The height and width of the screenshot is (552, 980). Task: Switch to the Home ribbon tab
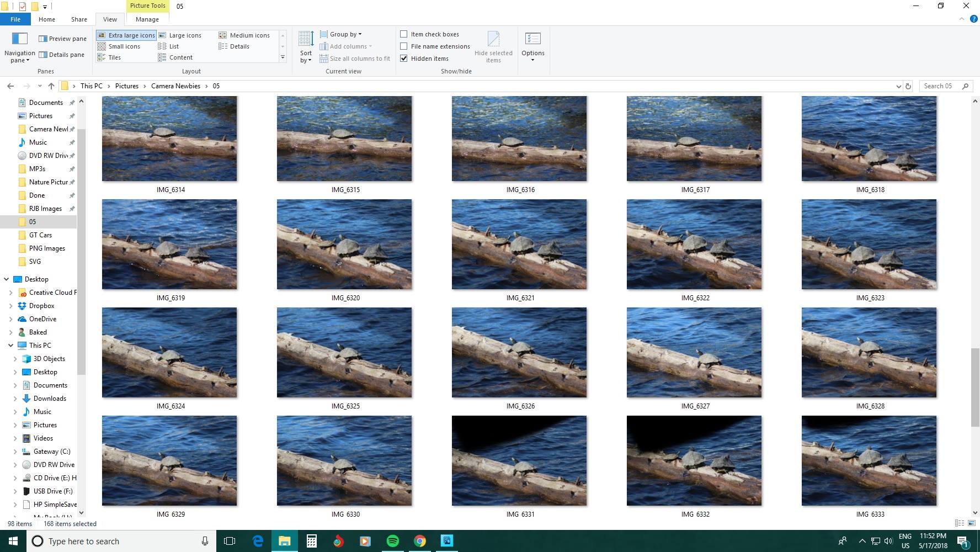[47, 19]
